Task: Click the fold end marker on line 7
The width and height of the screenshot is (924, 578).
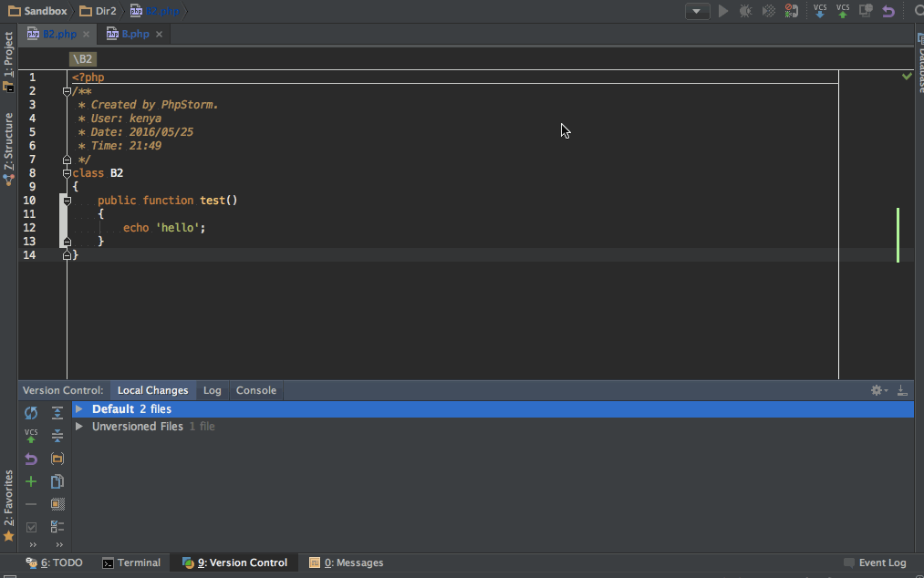Action: pyautogui.click(x=67, y=160)
